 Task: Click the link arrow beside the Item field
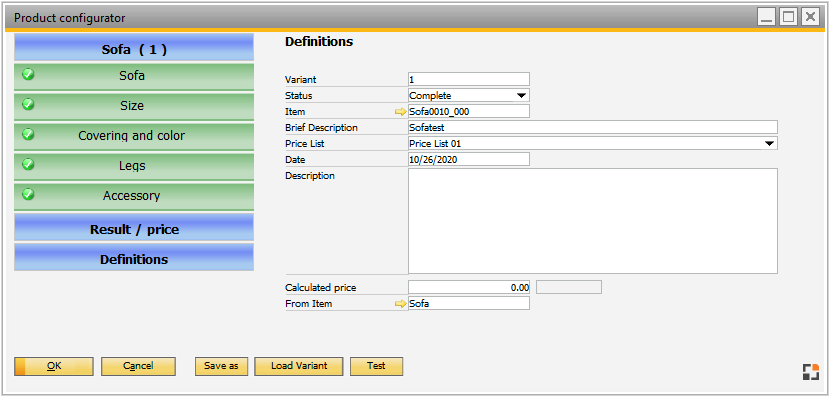tap(401, 112)
